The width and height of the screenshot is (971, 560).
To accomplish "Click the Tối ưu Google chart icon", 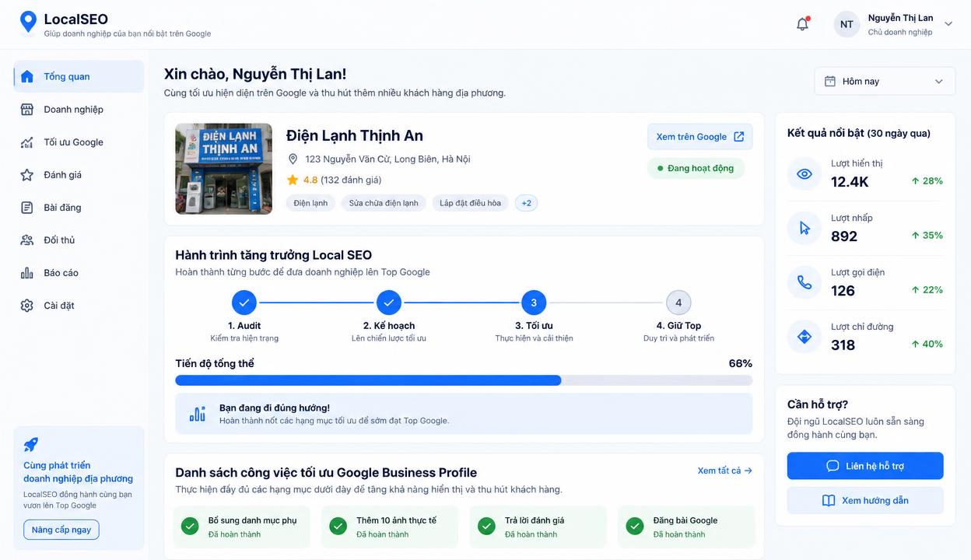I will point(27,142).
